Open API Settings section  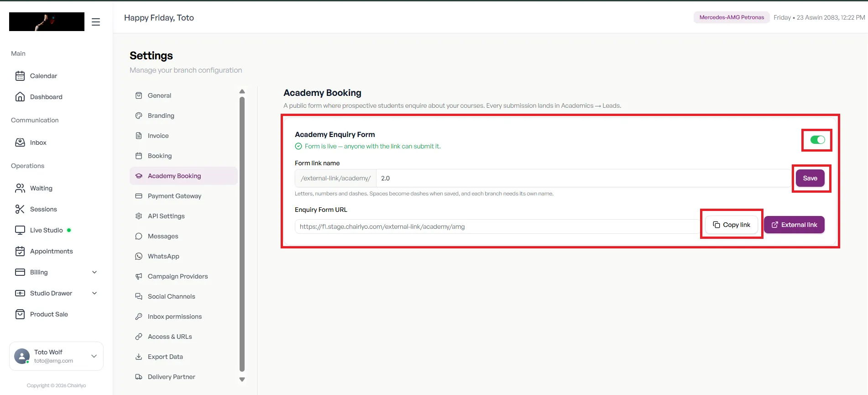[183, 216]
